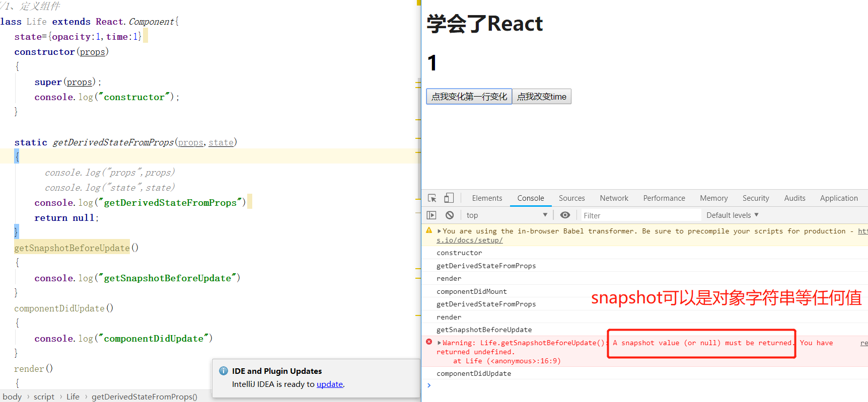The image size is (868, 402).
Task: Click Life in the editor breadcrumb
Action: [x=73, y=396]
